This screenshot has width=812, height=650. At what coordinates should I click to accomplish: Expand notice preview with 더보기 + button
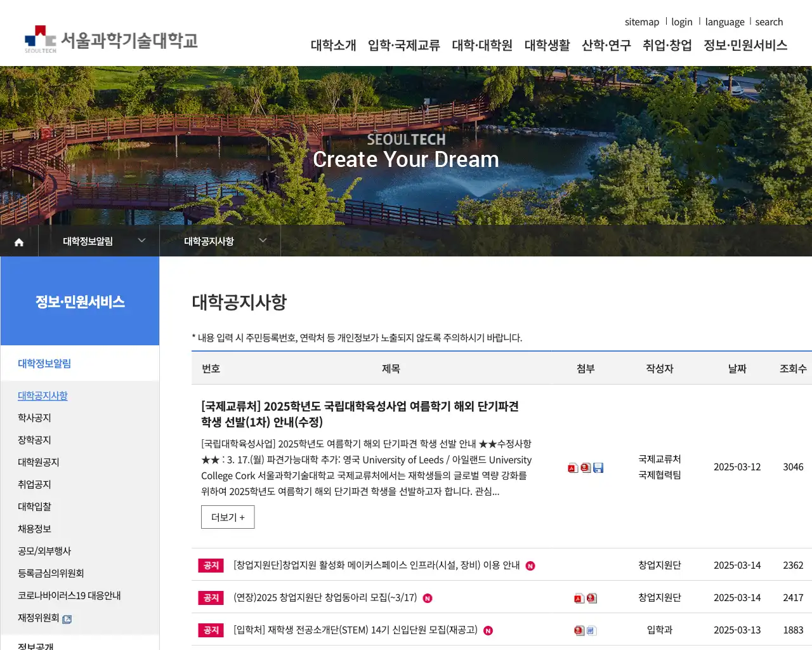(x=228, y=517)
